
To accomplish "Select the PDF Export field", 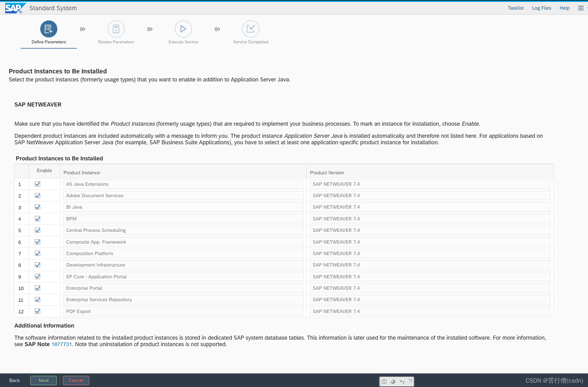I will tap(183, 311).
